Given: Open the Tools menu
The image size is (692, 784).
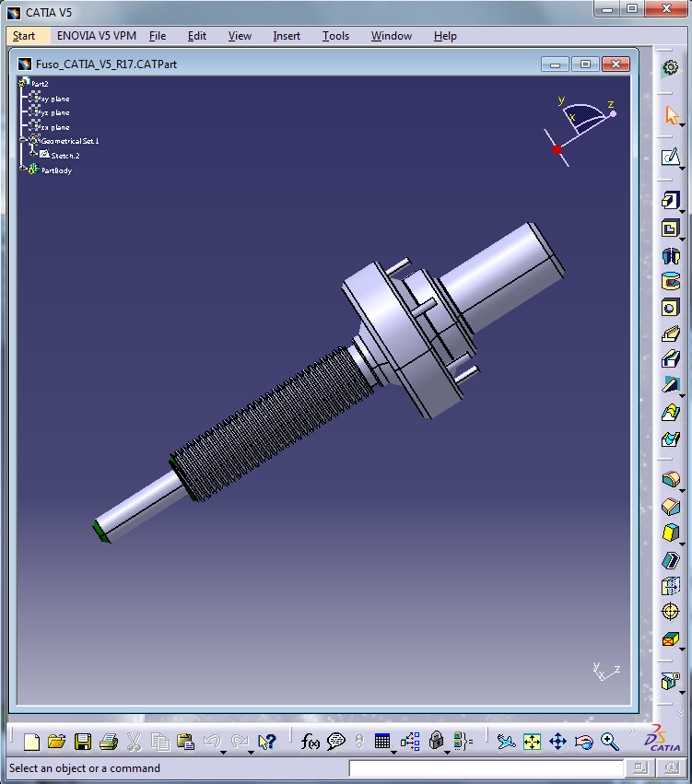Looking at the screenshot, I should coord(335,36).
